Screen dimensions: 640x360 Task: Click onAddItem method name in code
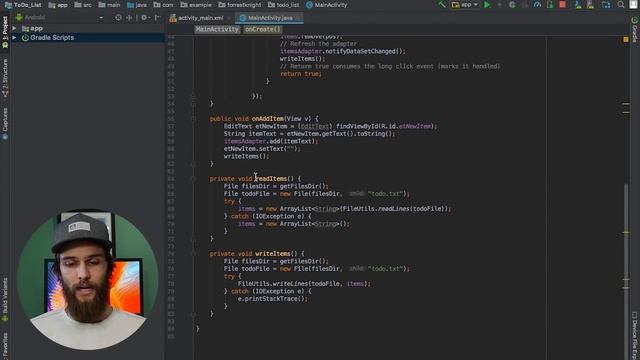pos(267,119)
